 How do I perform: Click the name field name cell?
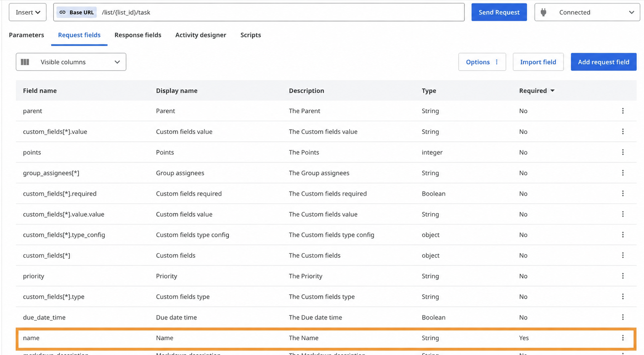point(31,338)
